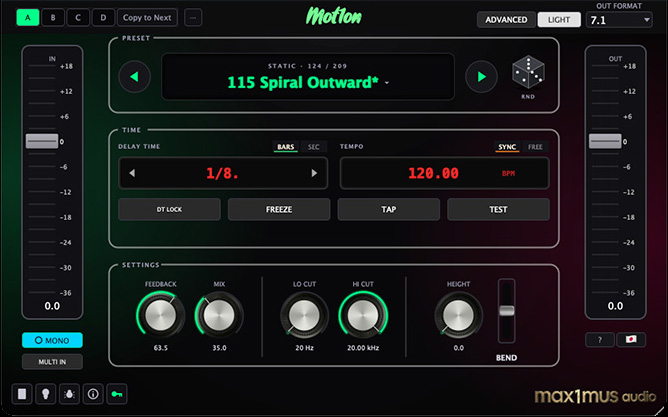The height and width of the screenshot is (417, 668).
Task: Click the MIX knob
Action: (x=219, y=316)
